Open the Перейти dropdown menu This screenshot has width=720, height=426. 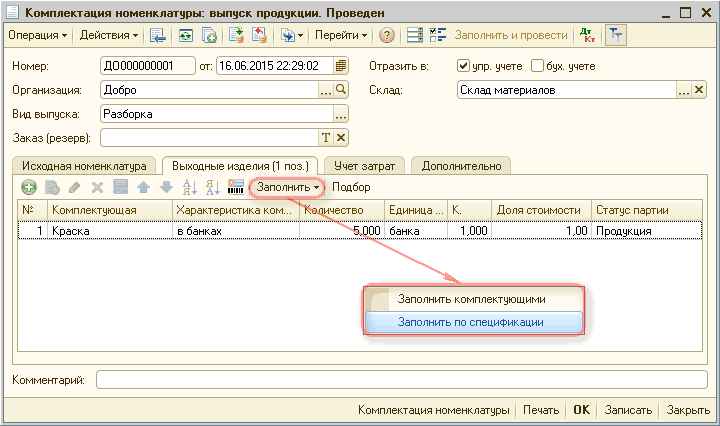pyautogui.click(x=340, y=35)
